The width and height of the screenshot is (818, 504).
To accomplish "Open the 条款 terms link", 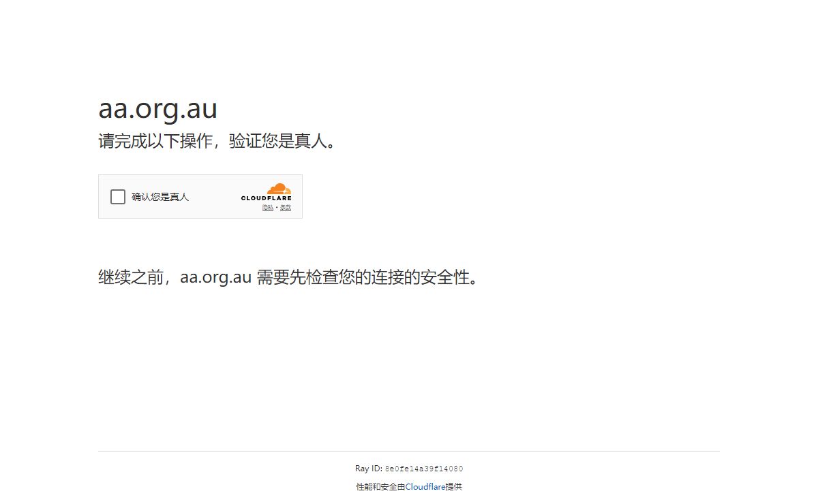I will point(286,207).
